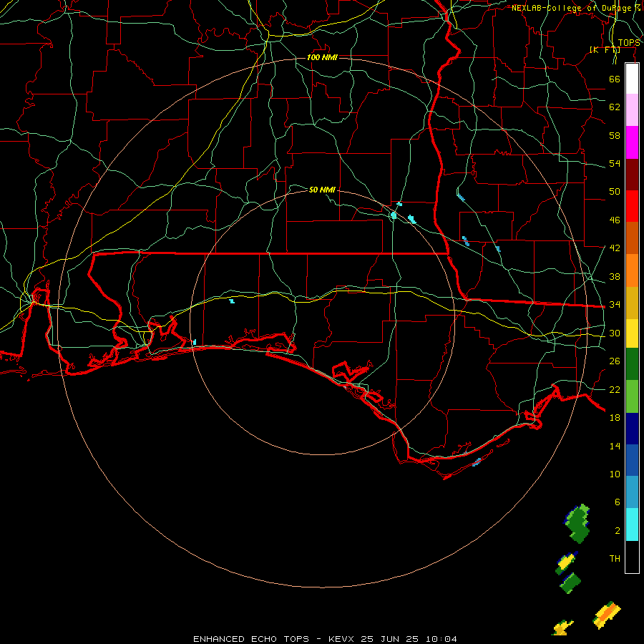Click the '100 NMI' range ring label

[x=322, y=57]
